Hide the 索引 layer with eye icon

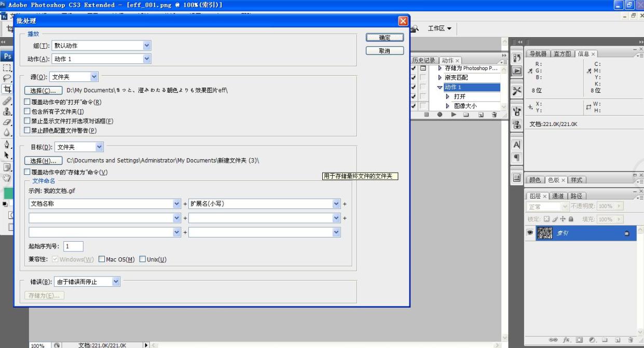click(x=530, y=233)
